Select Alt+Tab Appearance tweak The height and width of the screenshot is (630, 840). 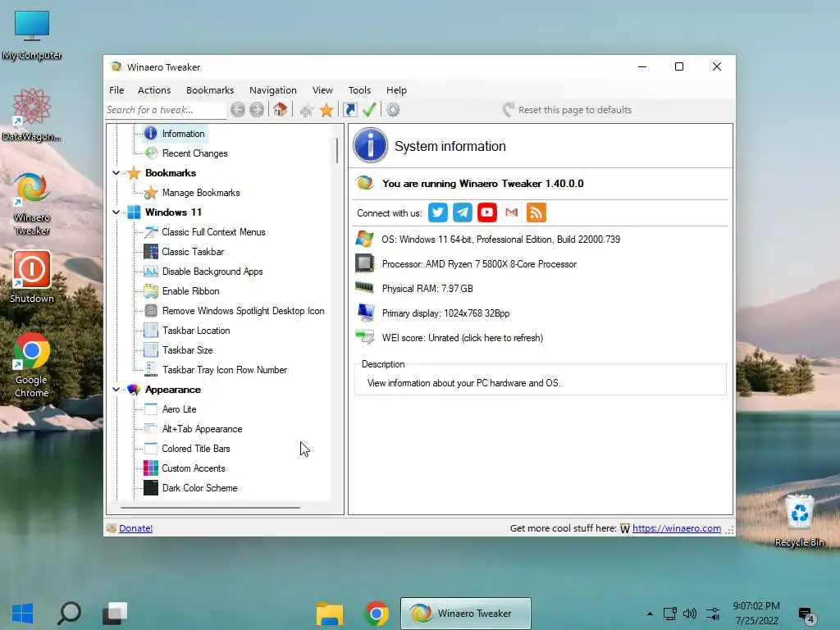[x=202, y=429]
